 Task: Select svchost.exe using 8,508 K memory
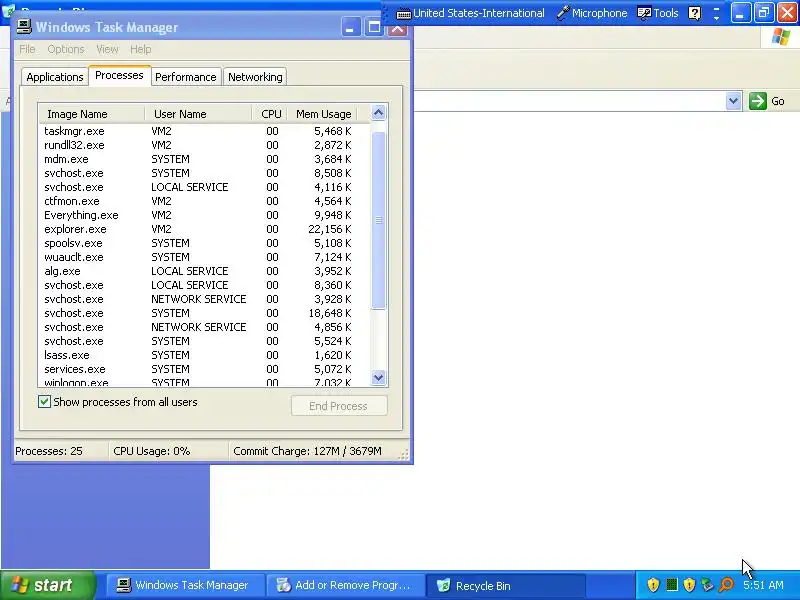[204, 173]
